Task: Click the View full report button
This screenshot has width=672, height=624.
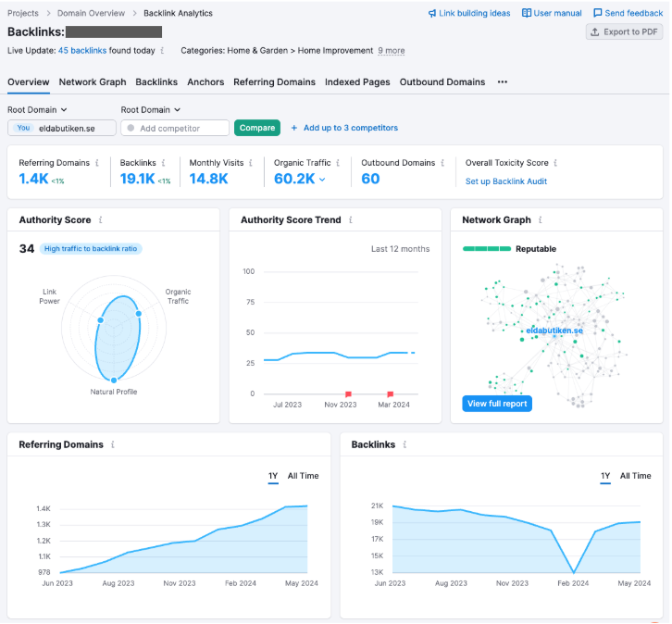Action: (x=497, y=404)
